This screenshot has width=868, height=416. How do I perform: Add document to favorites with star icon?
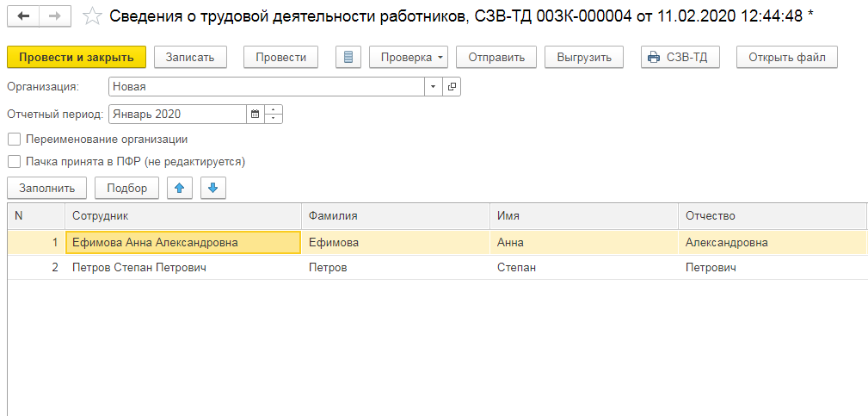tap(91, 17)
